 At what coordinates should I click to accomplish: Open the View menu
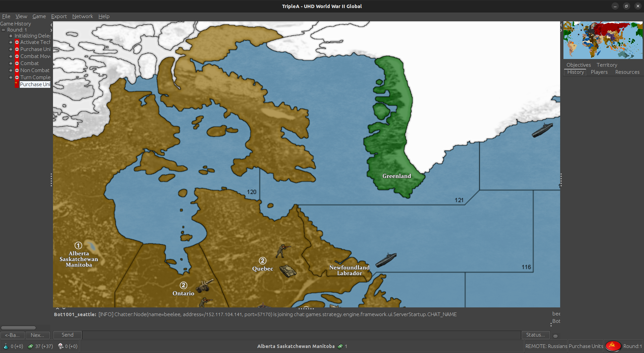21,16
